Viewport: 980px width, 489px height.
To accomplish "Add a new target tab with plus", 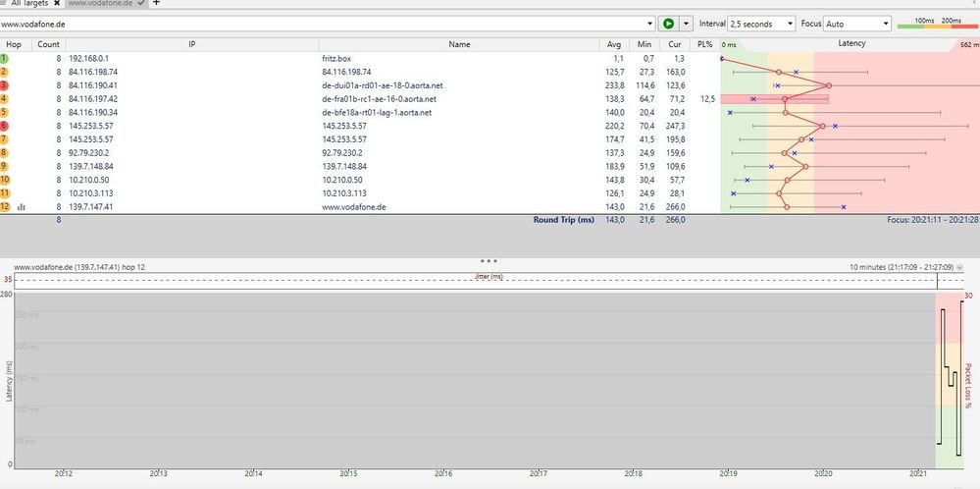I will point(156,3).
